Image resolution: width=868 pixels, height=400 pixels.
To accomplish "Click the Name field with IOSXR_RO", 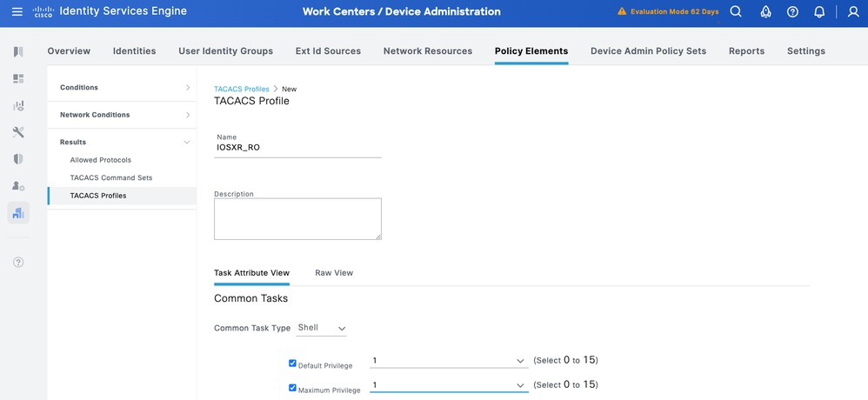I will click(x=297, y=148).
